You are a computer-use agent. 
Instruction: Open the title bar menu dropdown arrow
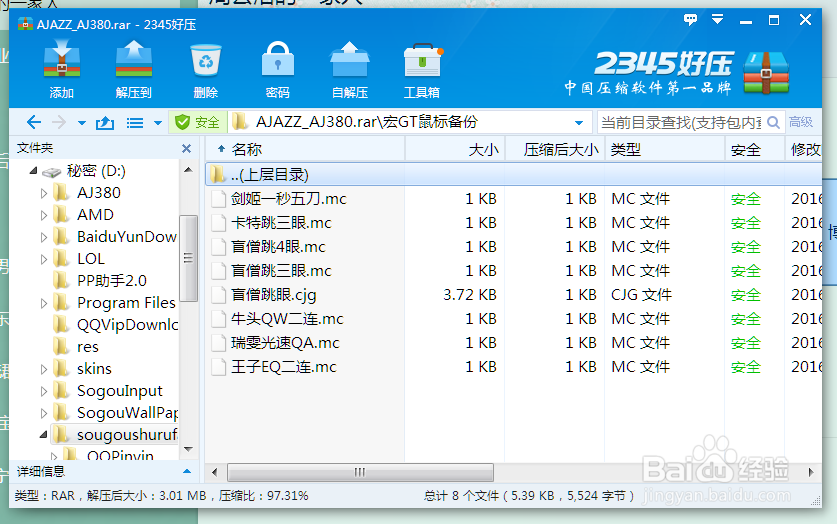717,20
